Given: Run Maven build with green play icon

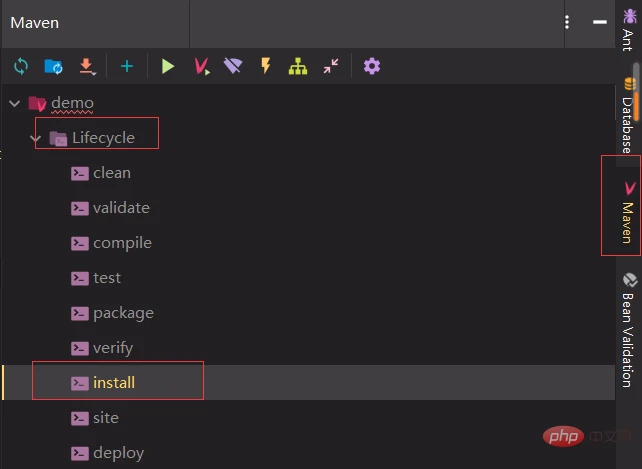Looking at the screenshot, I should [x=168, y=66].
